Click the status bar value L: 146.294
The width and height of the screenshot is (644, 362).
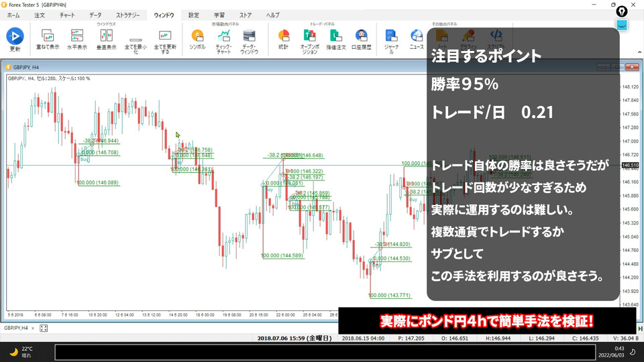tap(543, 339)
